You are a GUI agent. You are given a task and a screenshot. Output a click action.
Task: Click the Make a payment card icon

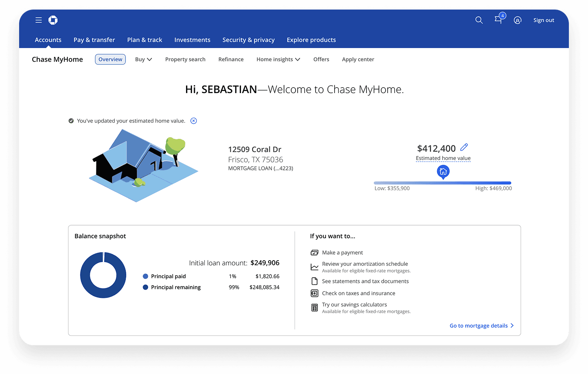314,253
